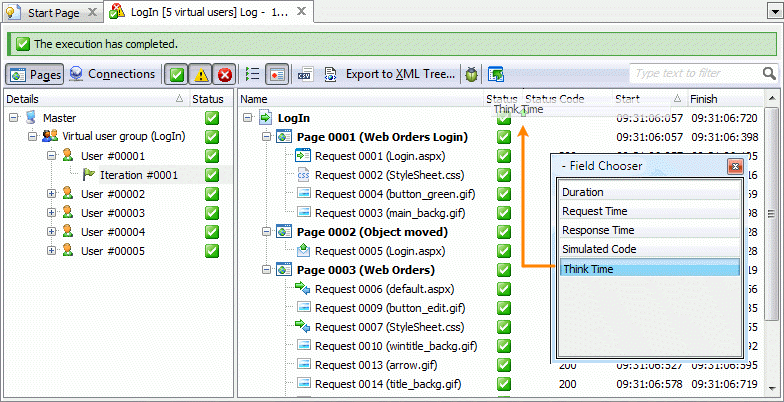Collapse the User #00001 node
Viewport: 784px width, 402px height.
coord(51,156)
